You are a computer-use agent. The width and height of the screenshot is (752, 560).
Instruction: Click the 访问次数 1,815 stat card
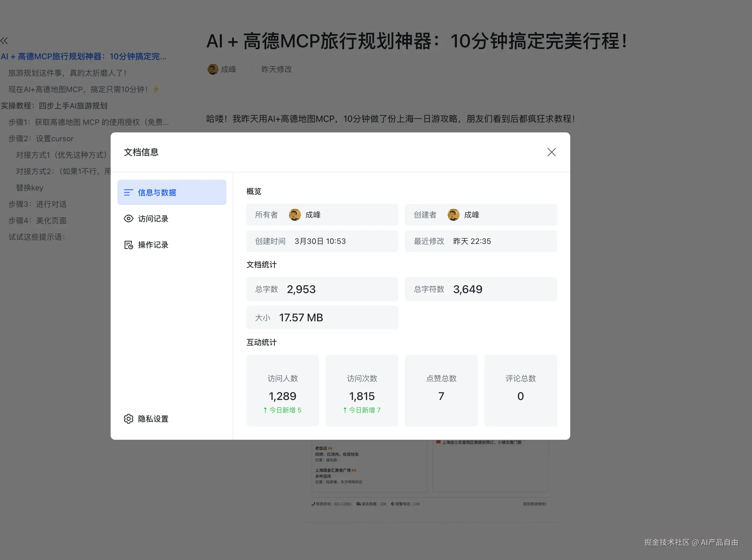[362, 390]
